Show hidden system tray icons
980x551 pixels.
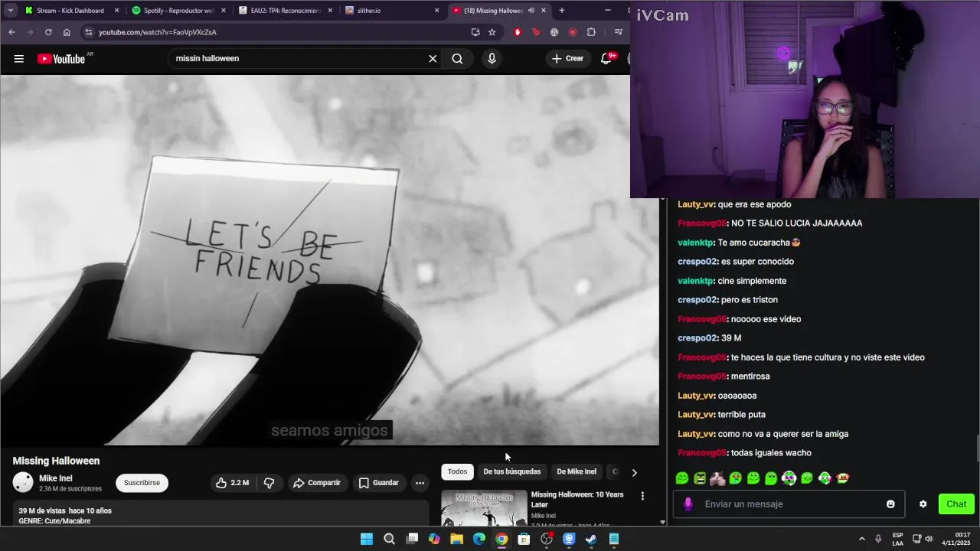pos(861,539)
